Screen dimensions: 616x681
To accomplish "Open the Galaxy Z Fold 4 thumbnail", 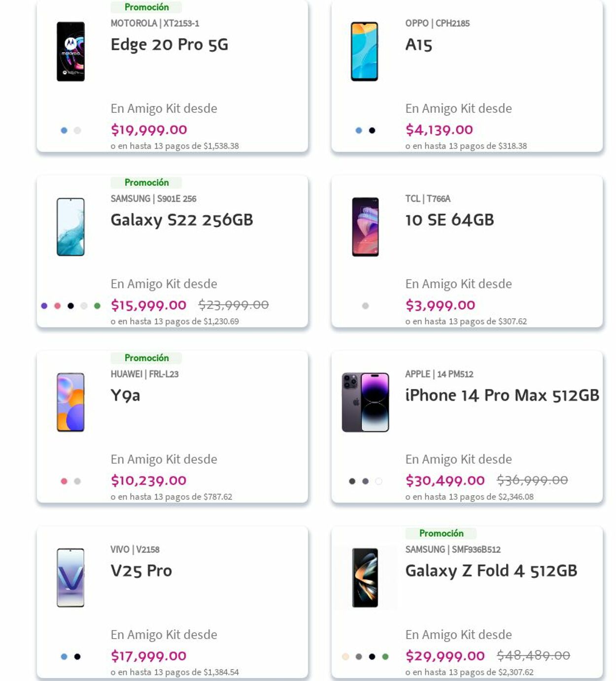I will click(x=365, y=578).
